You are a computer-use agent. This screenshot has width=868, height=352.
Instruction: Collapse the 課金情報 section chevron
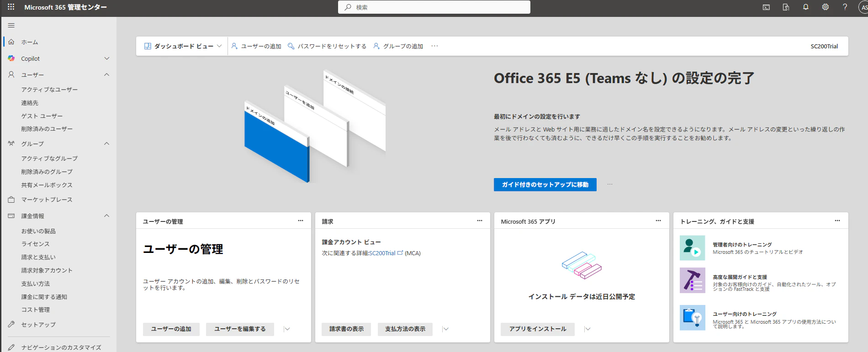[x=107, y=215]
